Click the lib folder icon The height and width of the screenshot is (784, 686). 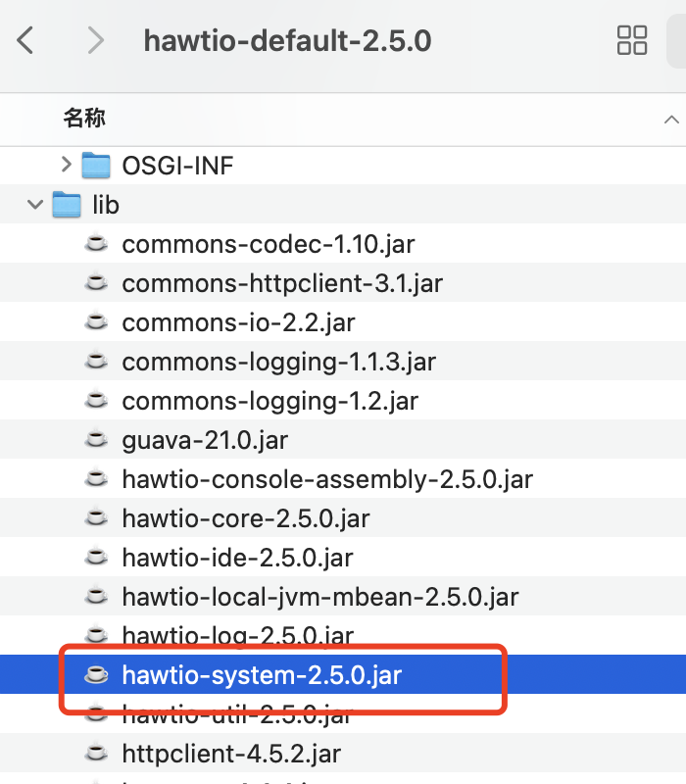point(66,205)
